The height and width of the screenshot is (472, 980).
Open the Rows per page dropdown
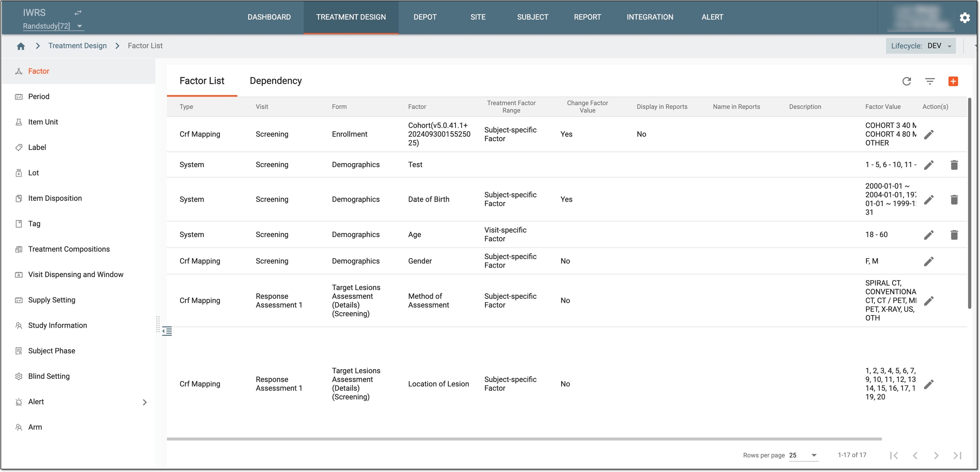pos(803,456)
